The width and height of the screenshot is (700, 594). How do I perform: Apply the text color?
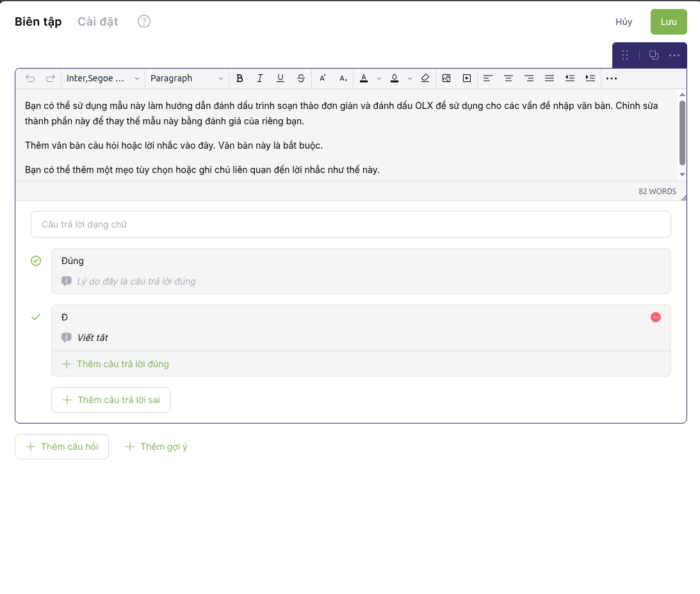(364, 79)
